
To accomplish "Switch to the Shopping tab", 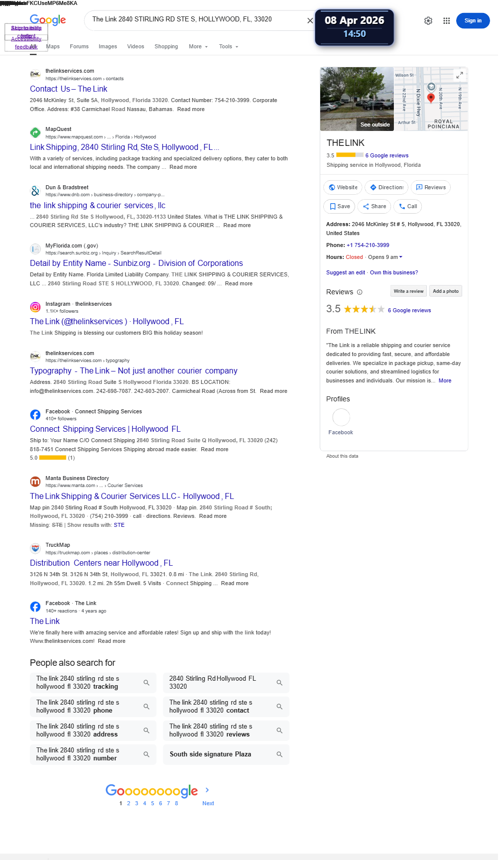I will pyautogui.click(x=166, y=47).
